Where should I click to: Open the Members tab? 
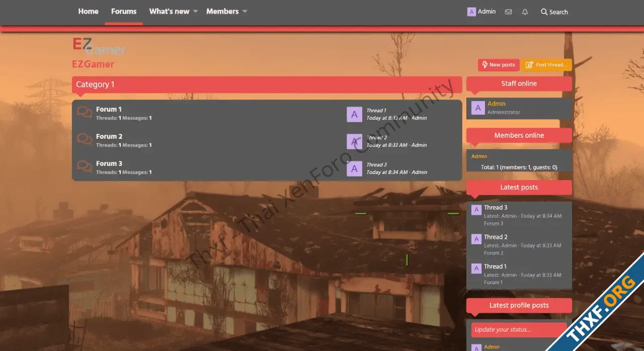(x=222, y=12)
